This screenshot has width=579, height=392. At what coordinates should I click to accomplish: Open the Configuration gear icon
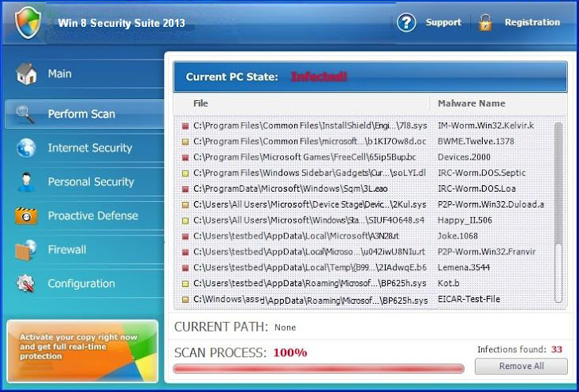pyautogui.click(x=25, y=284)
